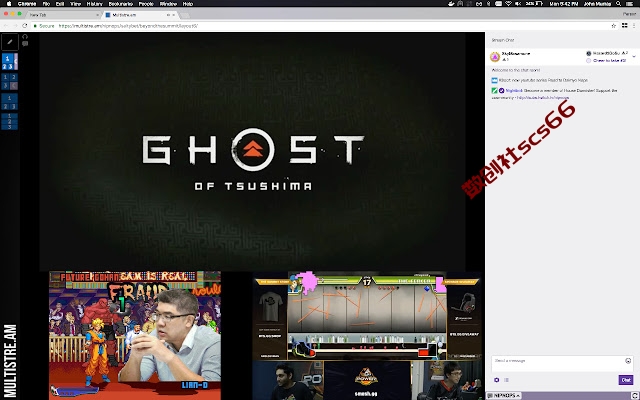
Task: Go back in Chrome navigation
Action: 6,26
